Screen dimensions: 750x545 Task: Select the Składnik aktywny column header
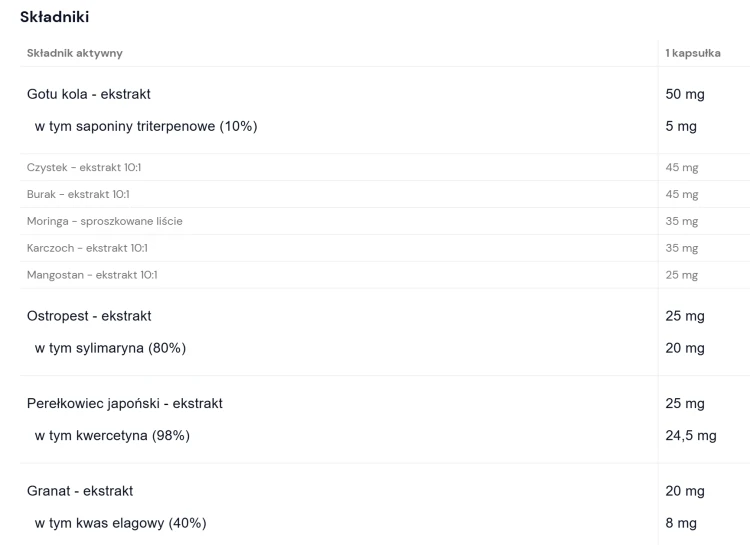coord(75,53)
